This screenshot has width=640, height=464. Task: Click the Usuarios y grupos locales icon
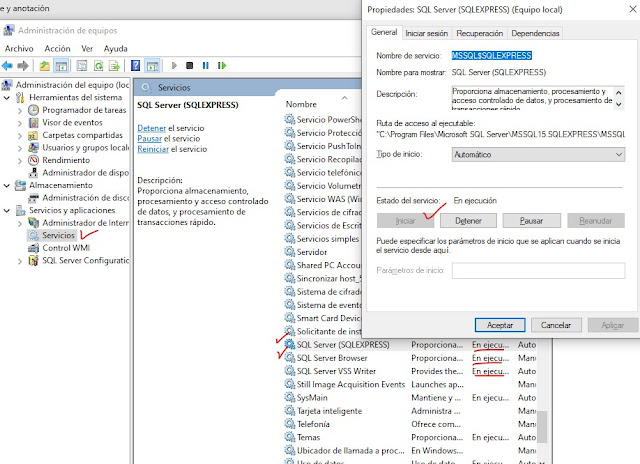(x=33, y=147)
